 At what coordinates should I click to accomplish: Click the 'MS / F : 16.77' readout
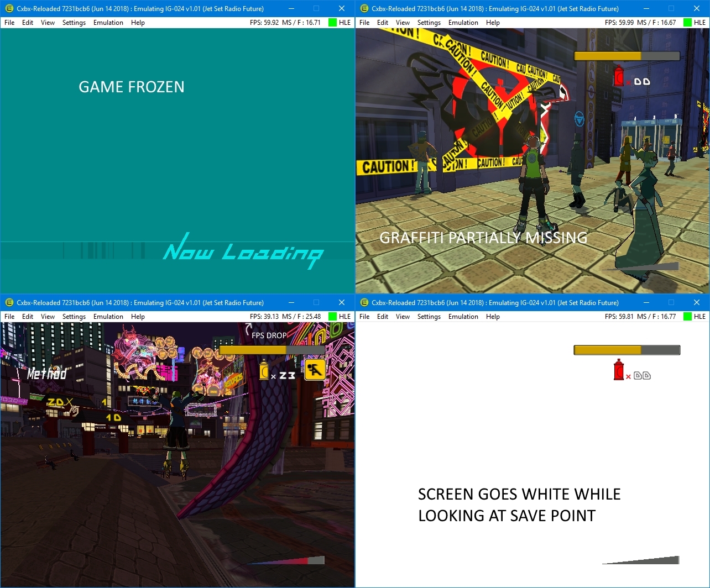[656, 317]
